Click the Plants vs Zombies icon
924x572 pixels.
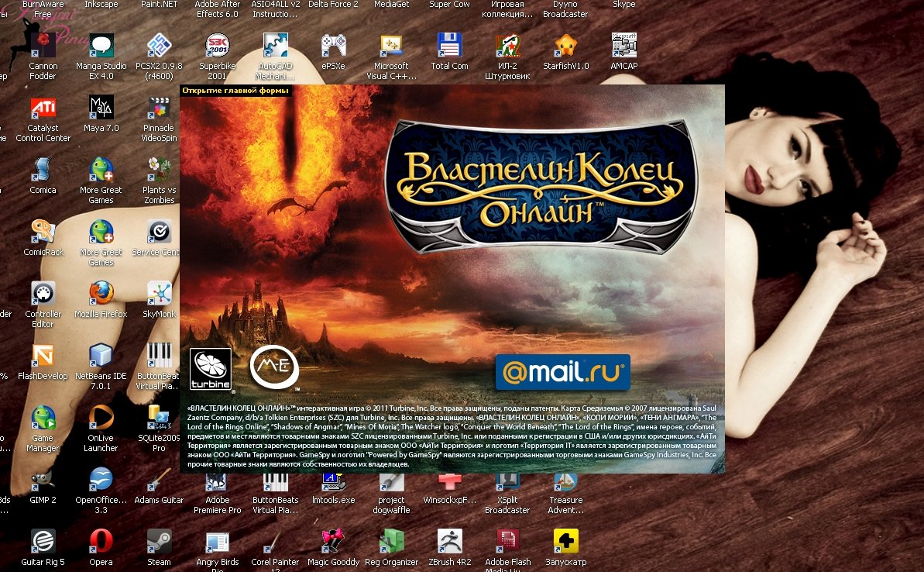[159, 169]
